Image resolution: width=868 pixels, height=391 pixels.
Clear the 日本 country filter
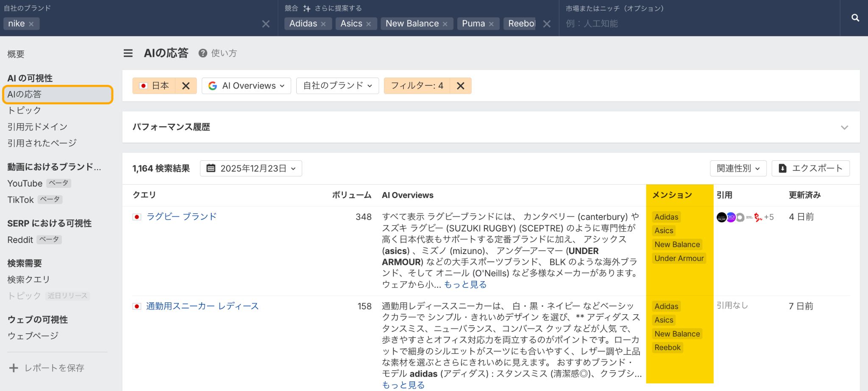point(186,86)
